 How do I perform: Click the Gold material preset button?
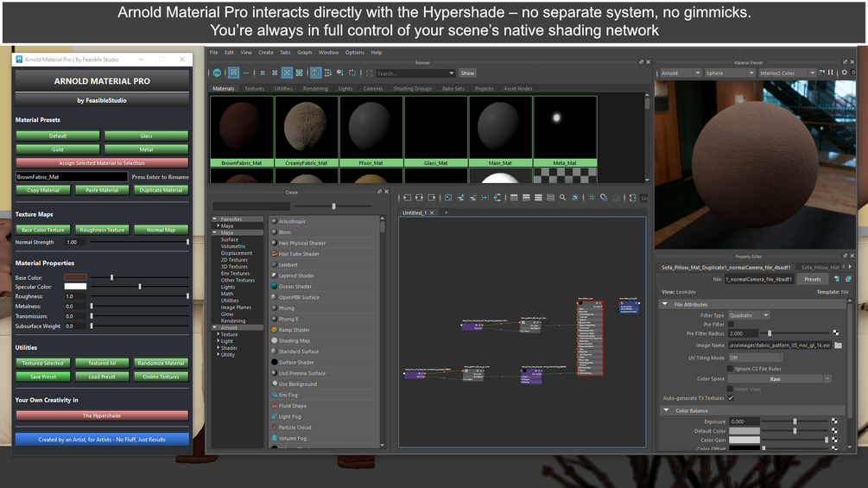click(58, 149)
